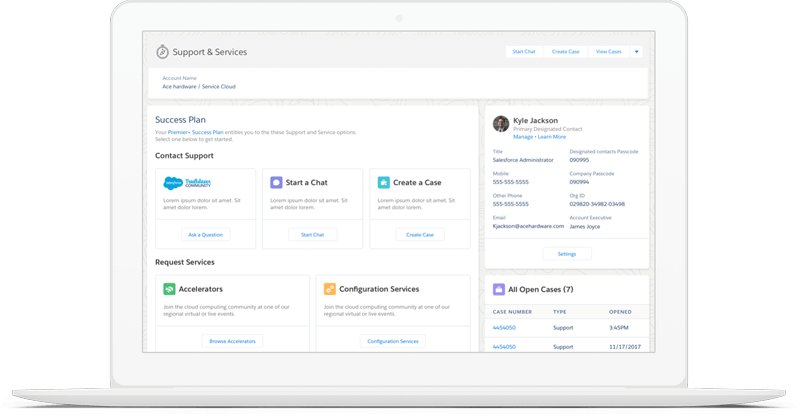Click Kyle Jackson's profile photo
This screenshot has height=417, width=800.
tap(501, 124)
